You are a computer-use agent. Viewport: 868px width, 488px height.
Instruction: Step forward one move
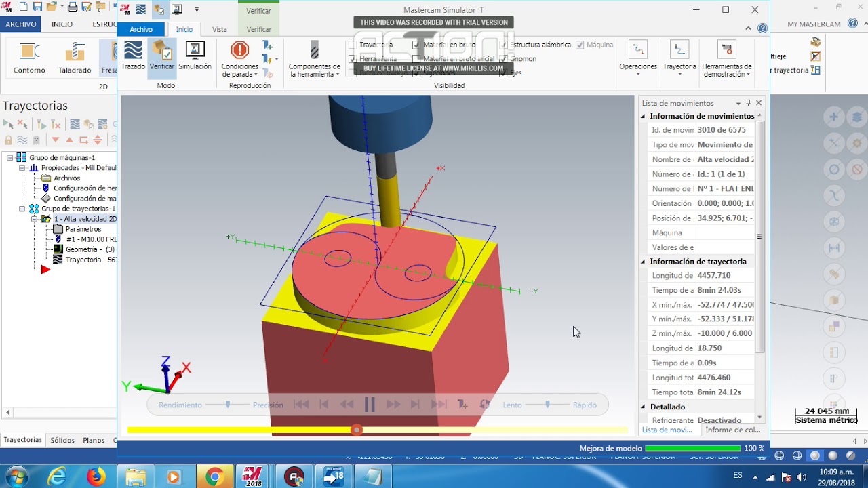pyautogui.click(x=416, y=405)
